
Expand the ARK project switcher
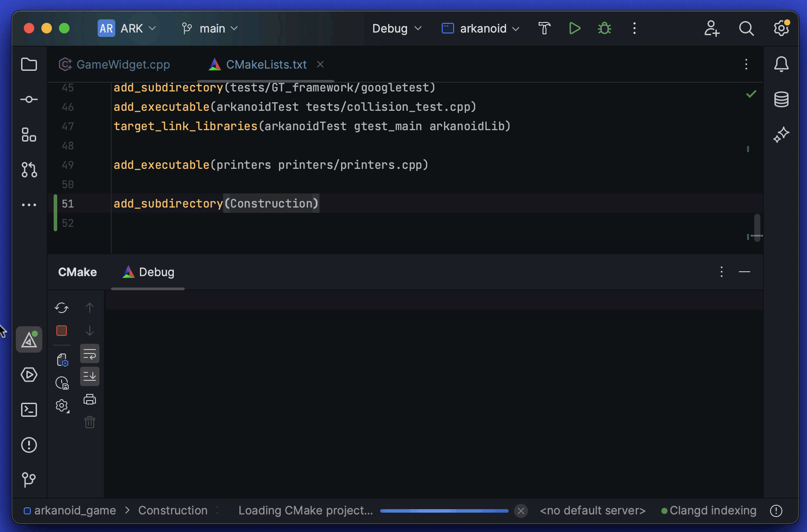(x=127, y=28)
